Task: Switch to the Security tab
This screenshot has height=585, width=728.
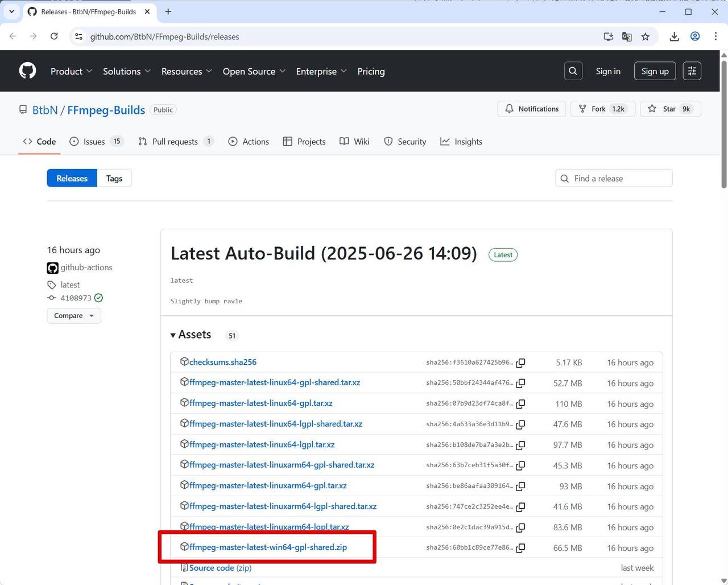Action: coord(405,142)
